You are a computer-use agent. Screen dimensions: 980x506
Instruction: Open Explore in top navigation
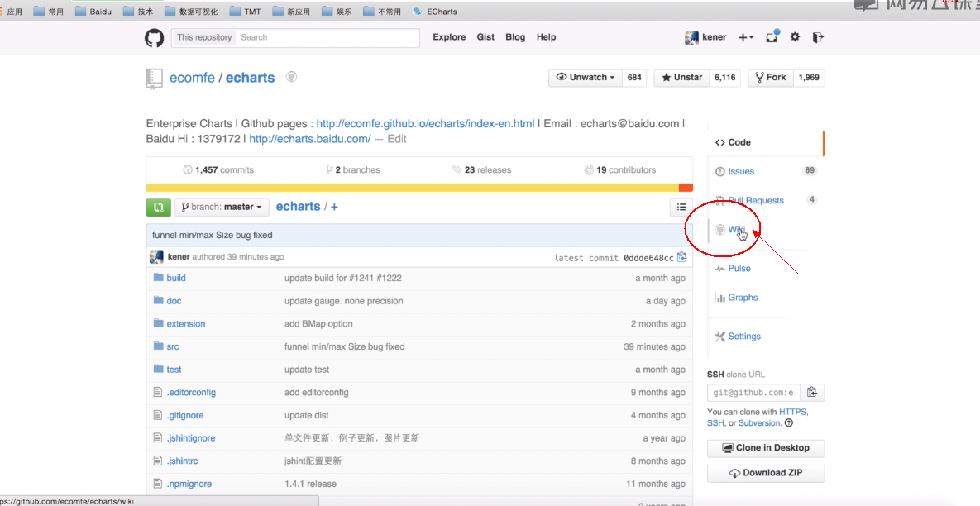pos(449,37)
